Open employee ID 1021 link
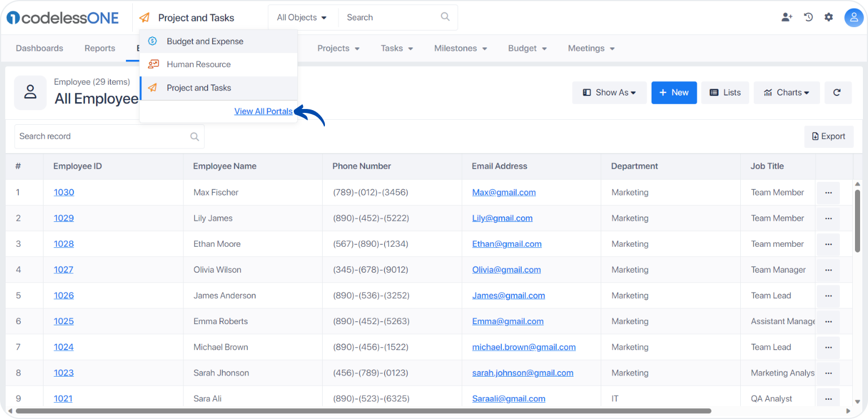868x419 pixels. click(63, 399)
